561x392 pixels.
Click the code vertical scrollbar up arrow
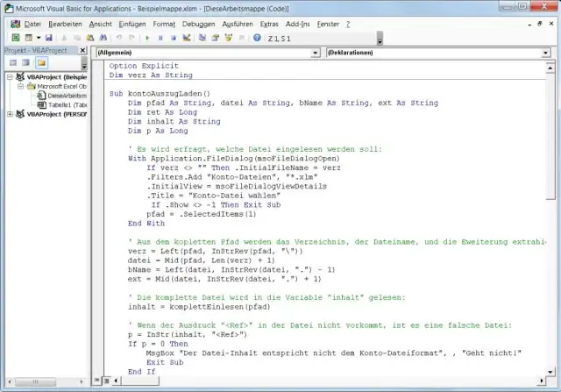pyautogui.click(x=550, y=68)
